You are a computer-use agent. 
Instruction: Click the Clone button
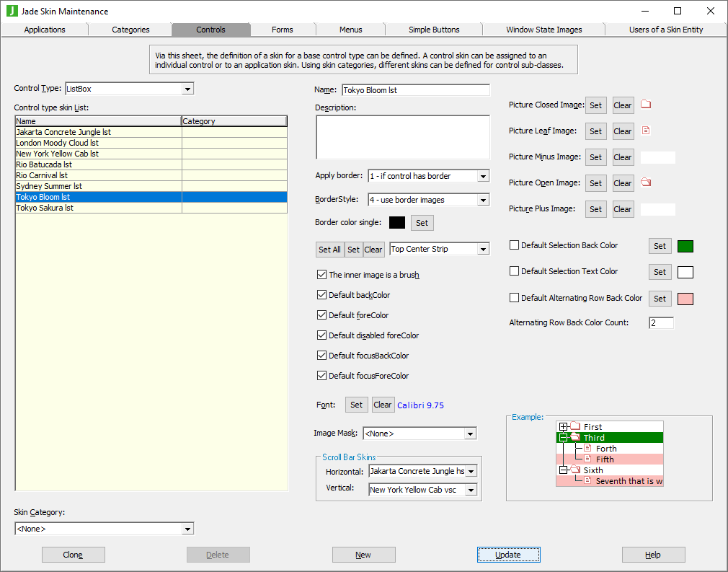pos(73,555)
